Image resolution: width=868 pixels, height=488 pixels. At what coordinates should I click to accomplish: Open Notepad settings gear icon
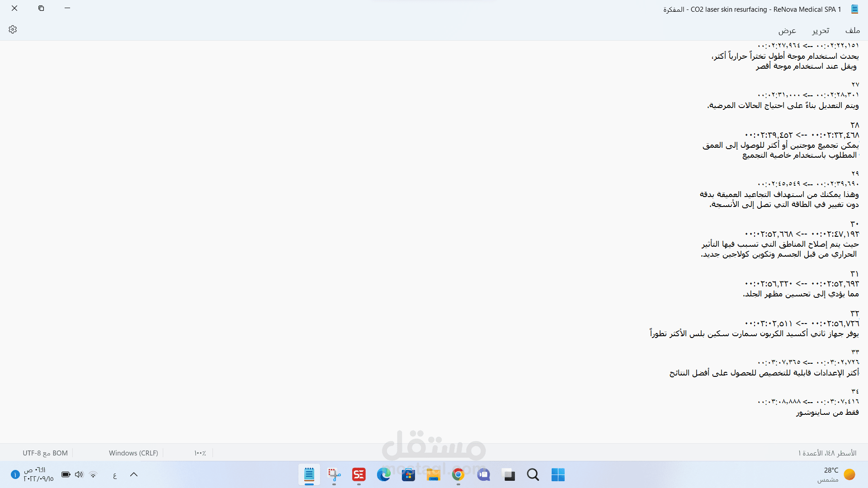pyautogui.click(x=13, y=30)
